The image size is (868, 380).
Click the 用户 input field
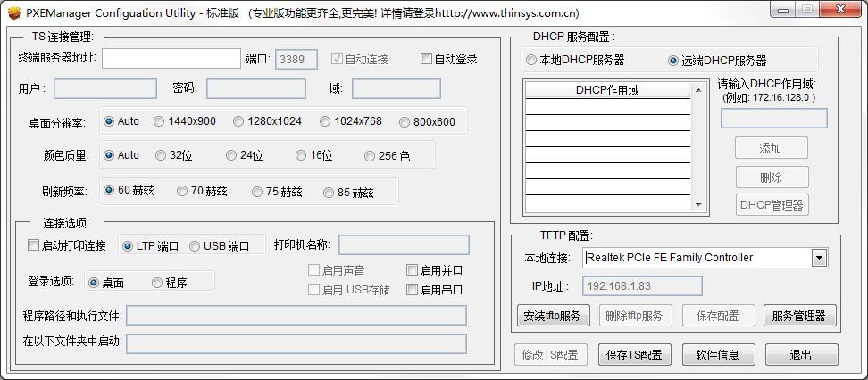pyautogui.click(x=105, y=88)
